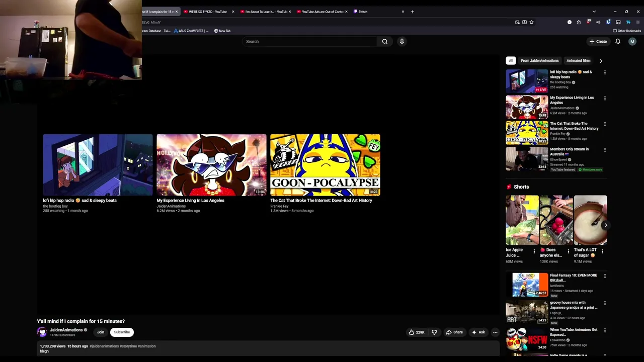Open options for My Experience Living sidebar video
The width and height of the screenshot is (644, 362).
(605, 98)
